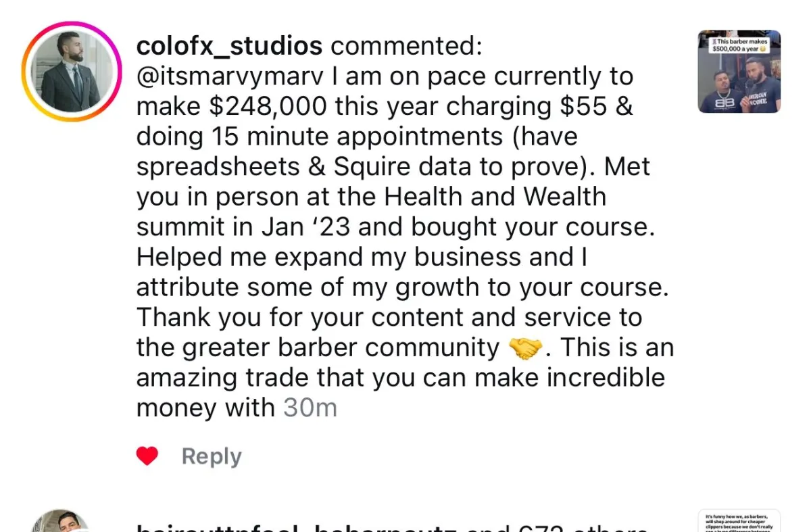Reply to the colofx_studios comment

(211, 457)
